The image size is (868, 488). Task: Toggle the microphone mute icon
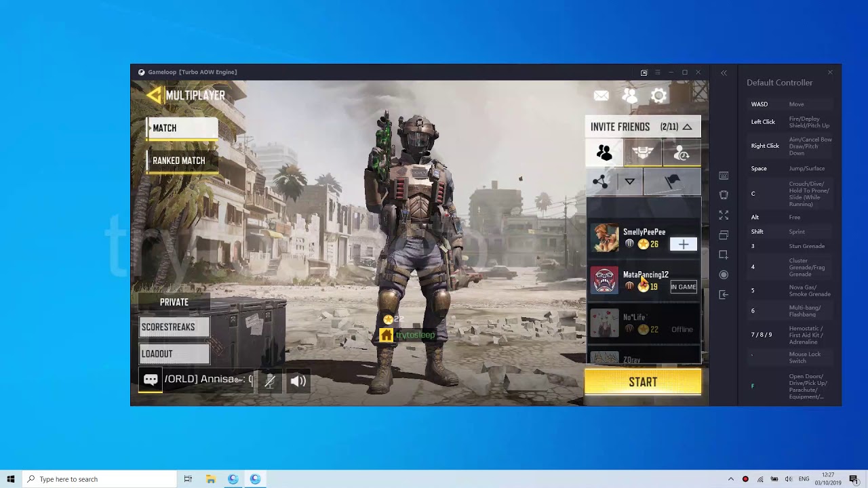coord(270,381)
